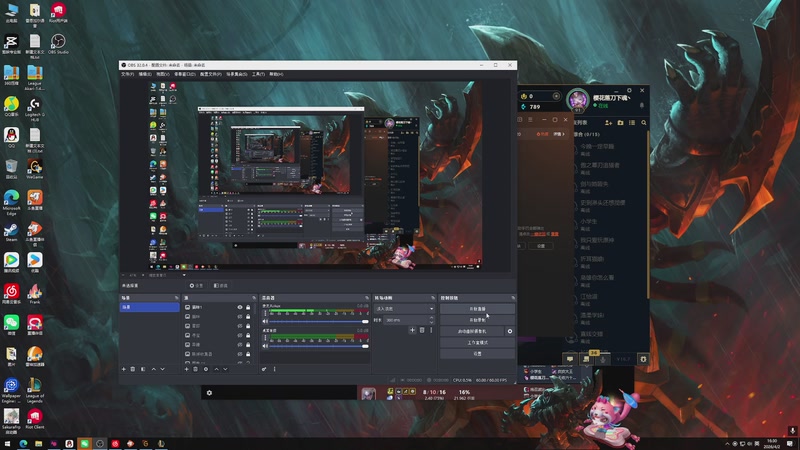Pop out the scene transitions dock
Image resolution: width=800 pixels, height=450 pixels.
click(x=433, y=298)
